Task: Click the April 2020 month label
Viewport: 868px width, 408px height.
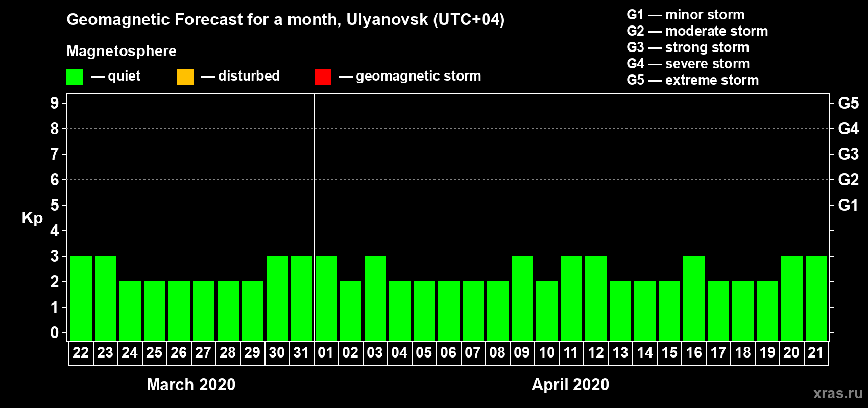Action: (570, 385)
